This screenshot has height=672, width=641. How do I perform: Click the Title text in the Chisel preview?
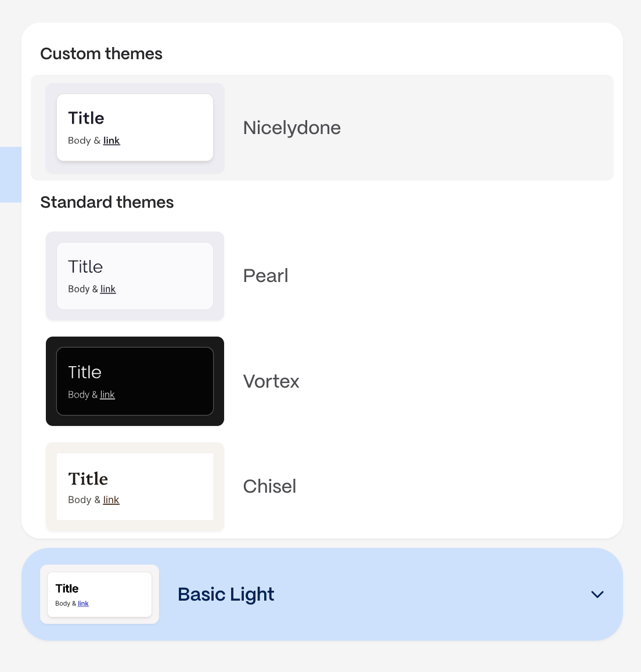coord(88,479)
